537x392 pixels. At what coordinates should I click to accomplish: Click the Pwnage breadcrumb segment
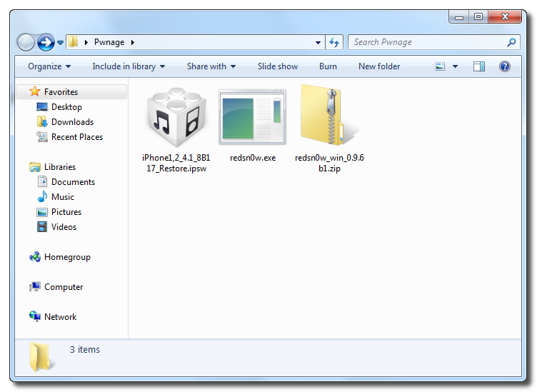[x=109, y=42]
